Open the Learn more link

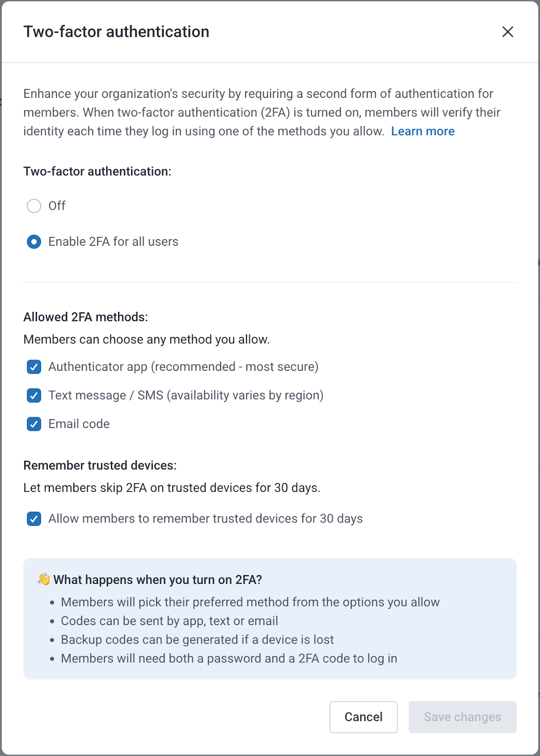coord(422,131)
